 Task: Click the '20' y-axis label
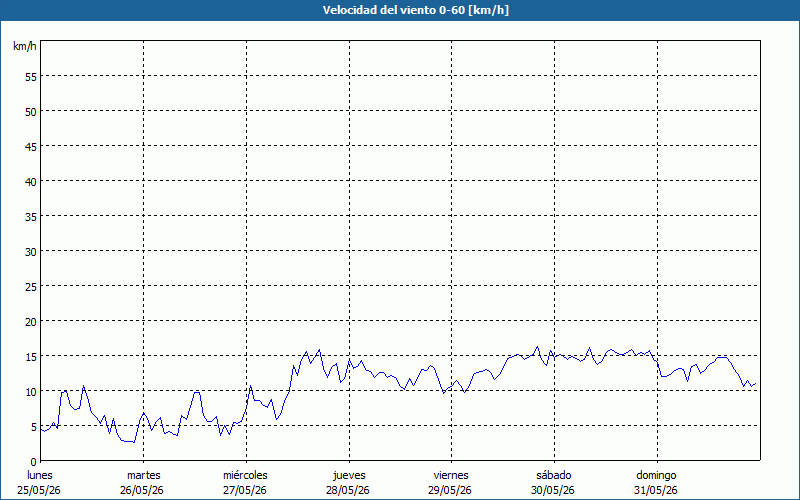pyautogui.click(x=31, y=321)
